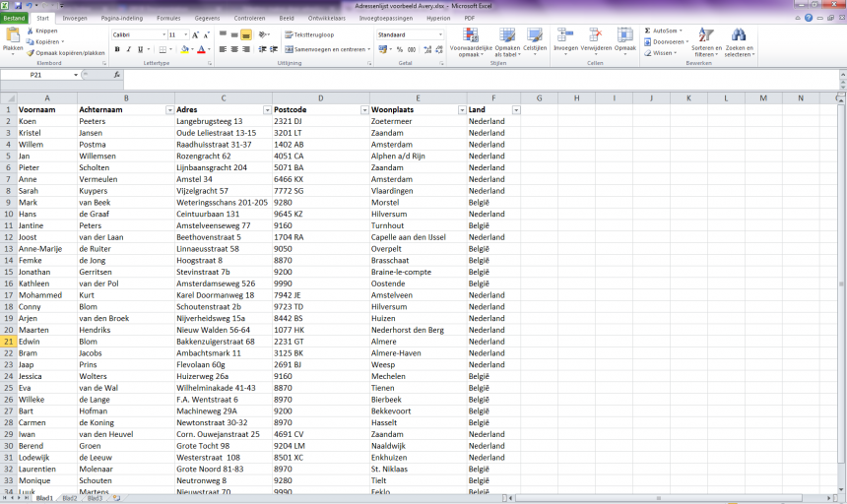
Task: Click the Save icon in quick access toolbar
Action: point(19,5)
